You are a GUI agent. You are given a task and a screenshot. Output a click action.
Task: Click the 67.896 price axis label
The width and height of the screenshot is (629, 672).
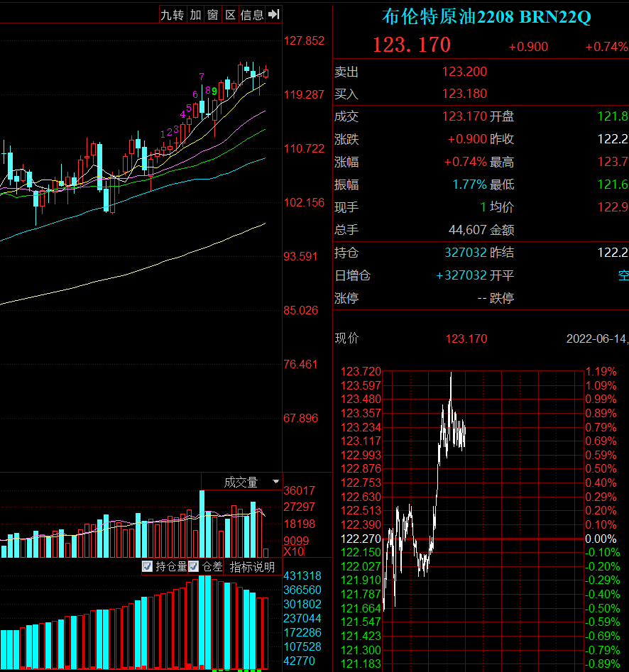click(300, 418)
